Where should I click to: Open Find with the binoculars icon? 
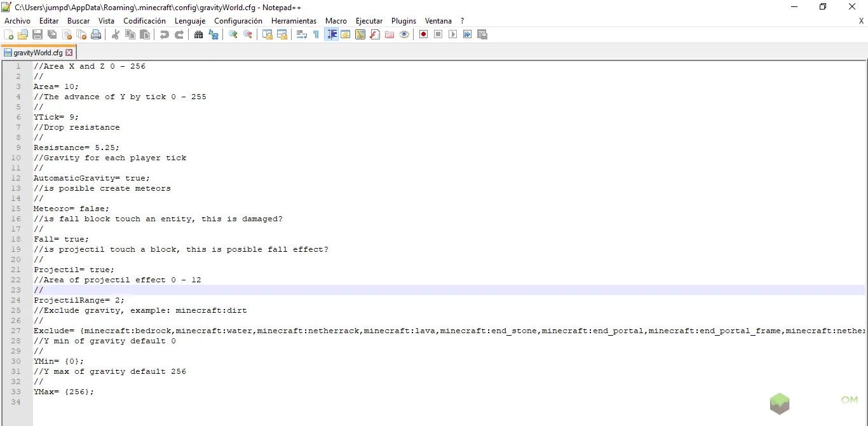click(x=199, y=34)
